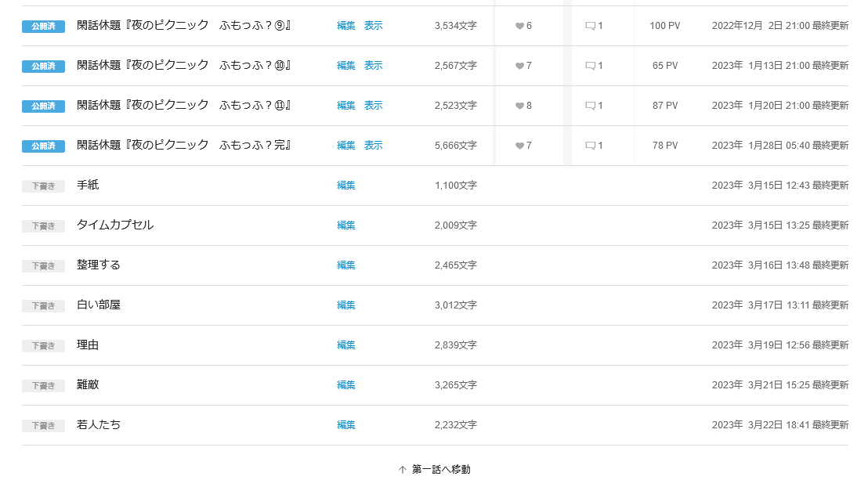Viewport: 868px width, 487px height.
Task: Click heart icon for ふもっふ？⑪ episode
Action: click(519, 106)
